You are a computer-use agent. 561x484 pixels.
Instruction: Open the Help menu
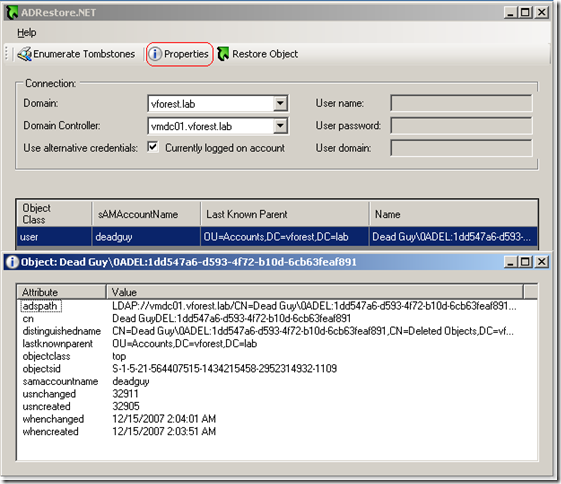pyautogui.click(x=26, y=33)
